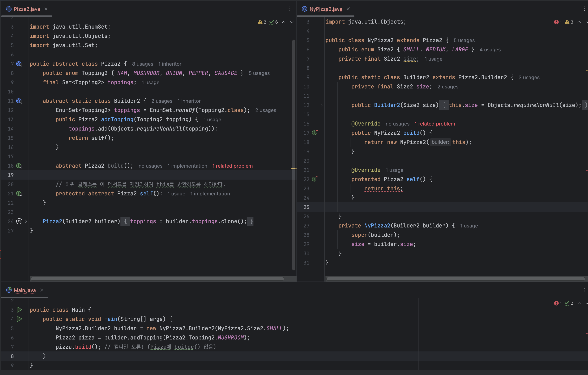Image resolution: width=588 pixels, height=375 pixels.
Task: Click the override gutter icon beside self() in NyPizza2
Action: tap(315, 179)
